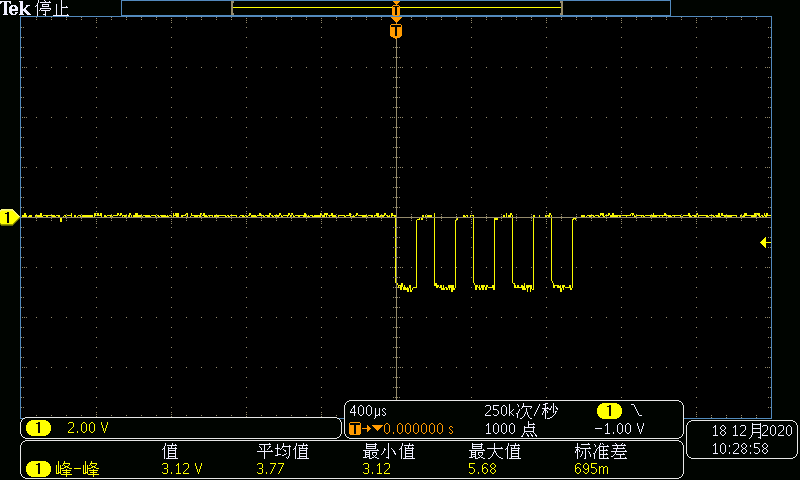
Task: Click the 值 column header
Action: [170, 451]
